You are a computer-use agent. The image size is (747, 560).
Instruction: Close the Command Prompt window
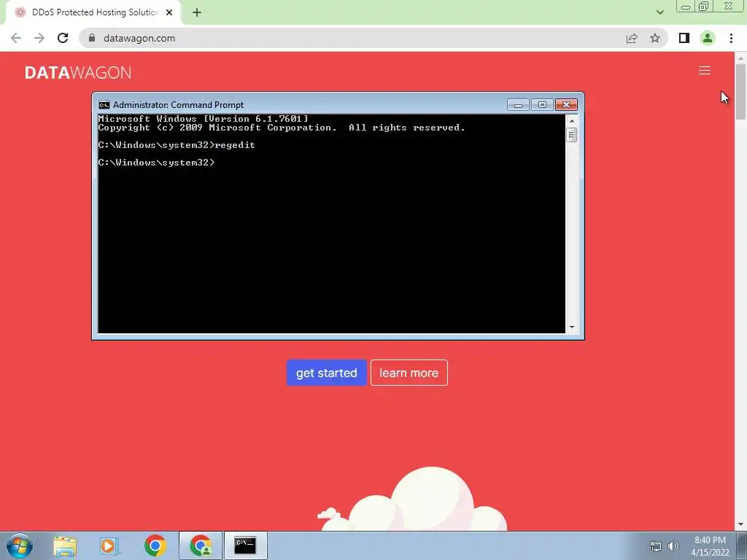click(566, 105)
